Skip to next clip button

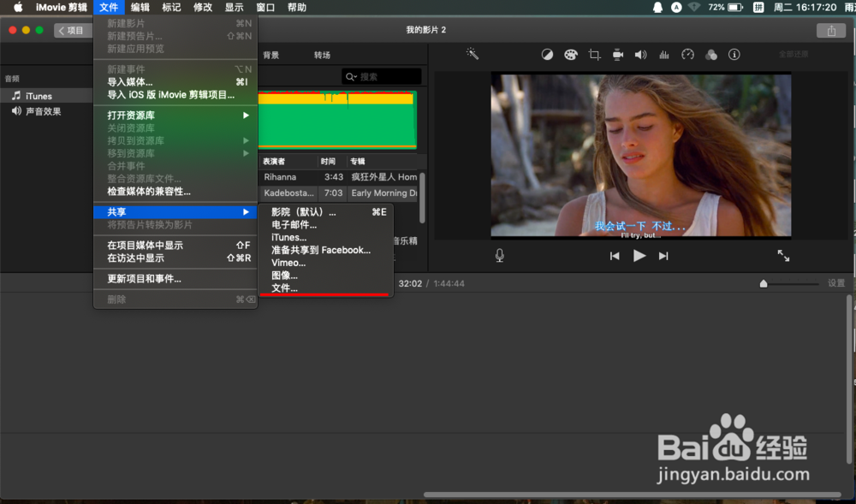coord(663,256)
